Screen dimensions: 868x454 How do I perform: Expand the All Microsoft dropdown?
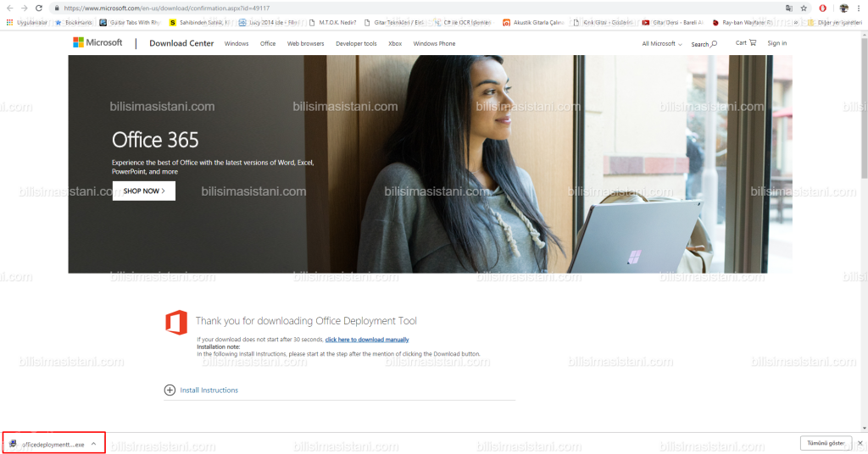coord(661,44)
